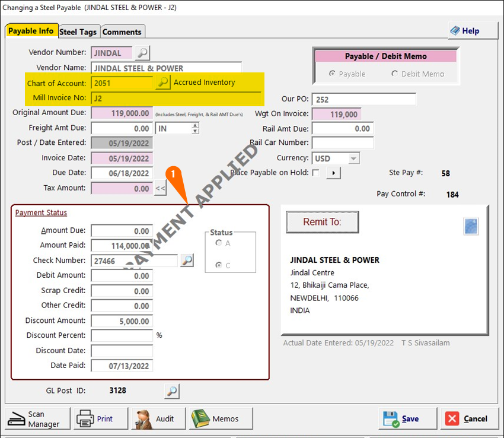Open the Chart of Account lookup magnifier

click(x=163, y=82)
